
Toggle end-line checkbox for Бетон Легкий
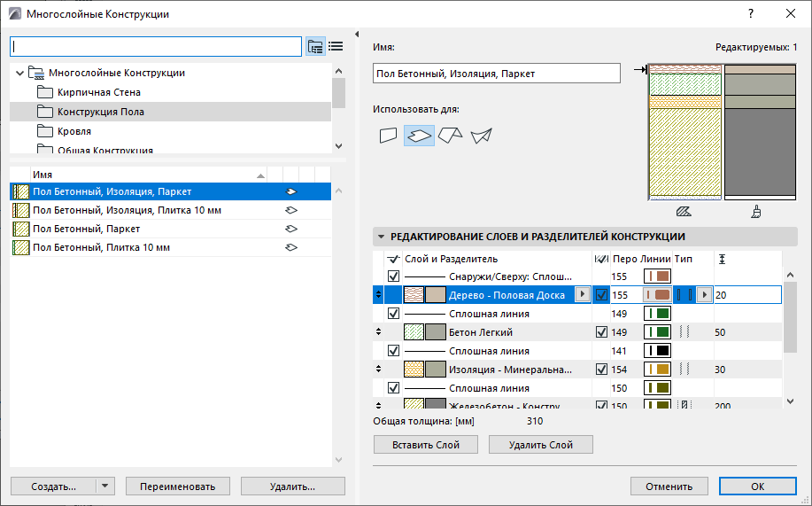tap(601, 332)
